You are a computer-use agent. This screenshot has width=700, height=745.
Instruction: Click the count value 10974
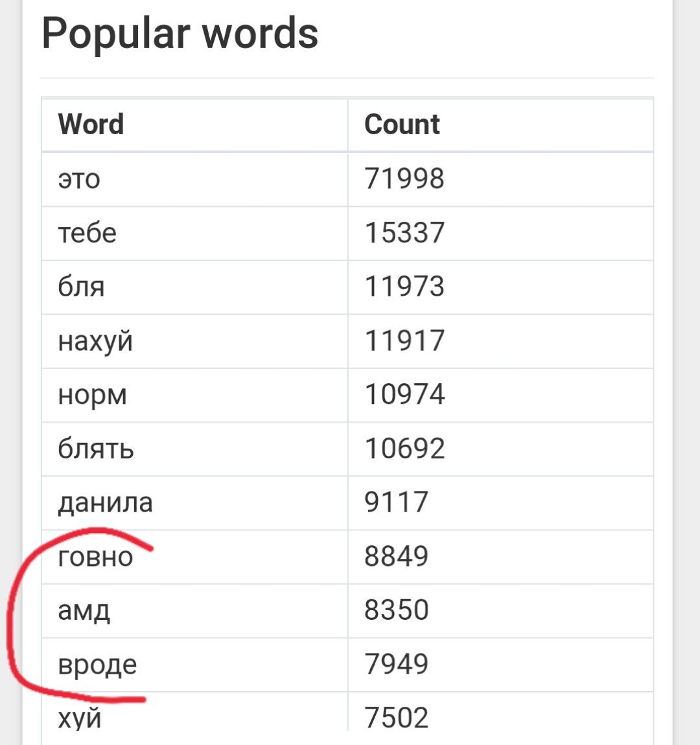[404, 394]
